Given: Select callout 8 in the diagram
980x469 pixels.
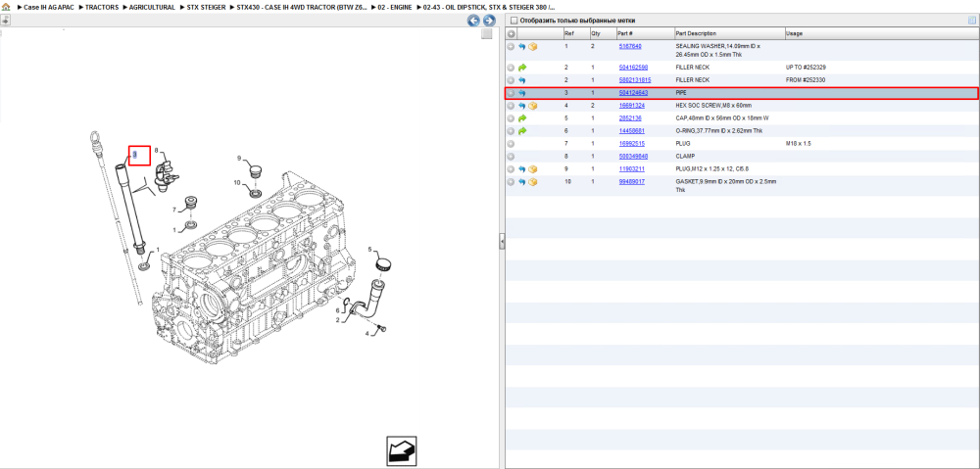Looking at the screenshot, I should click(x=156, y=151).
